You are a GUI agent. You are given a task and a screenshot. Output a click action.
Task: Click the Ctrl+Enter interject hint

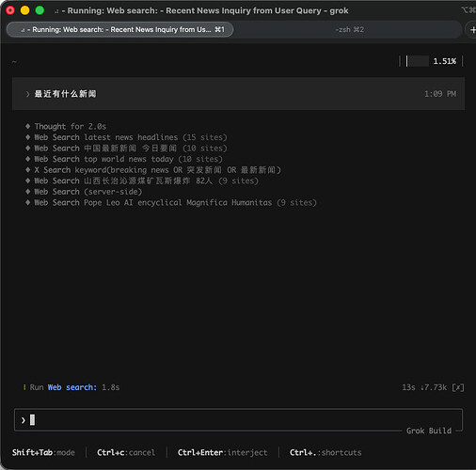point(223,452)
